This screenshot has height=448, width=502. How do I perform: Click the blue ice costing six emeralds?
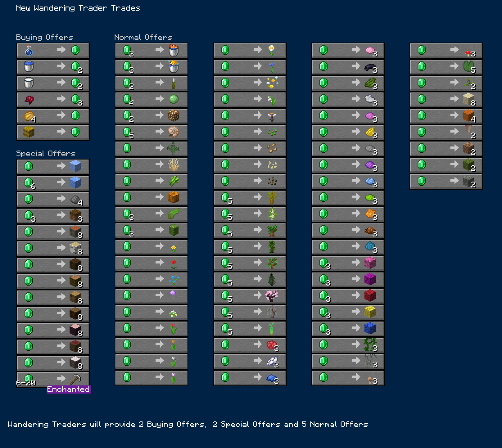pos(75,183)
